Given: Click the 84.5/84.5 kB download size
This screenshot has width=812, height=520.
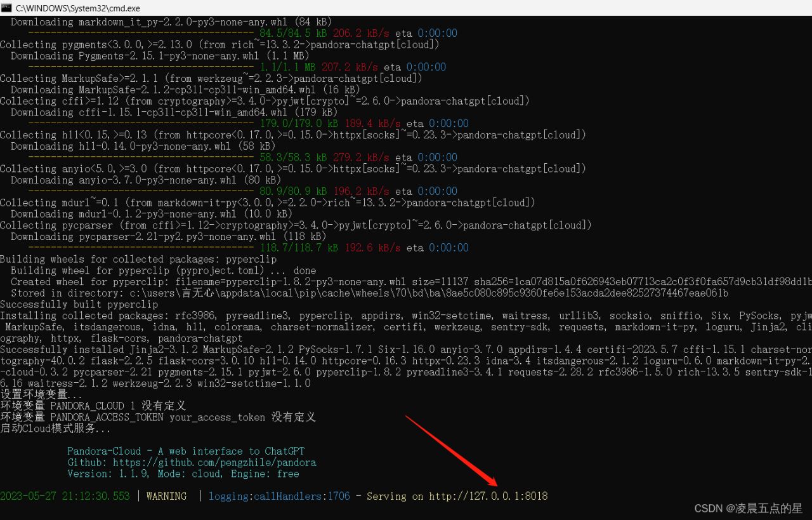Looking at the screenshot, I should pos(294,33).
